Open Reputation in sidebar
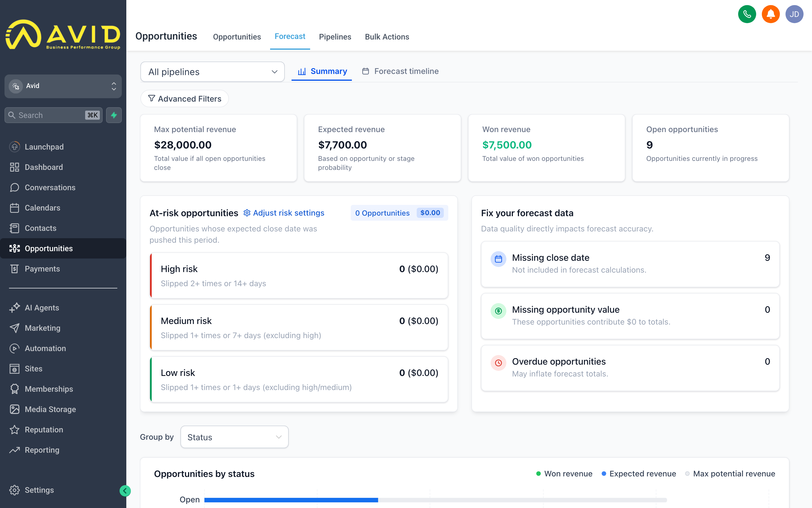The height and width of the screenshot is (508, 812). (63, 430)
